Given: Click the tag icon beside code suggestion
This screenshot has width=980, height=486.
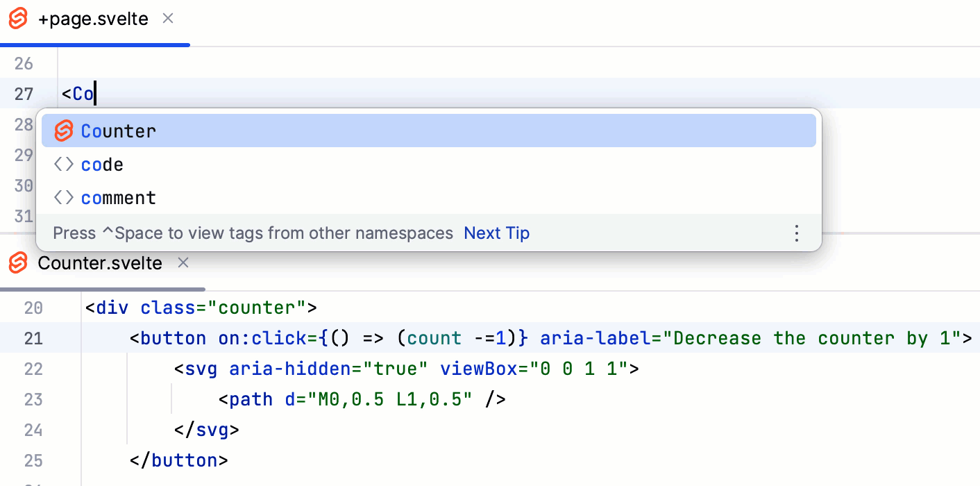Looking at the screenshot, I should (64, 165).
